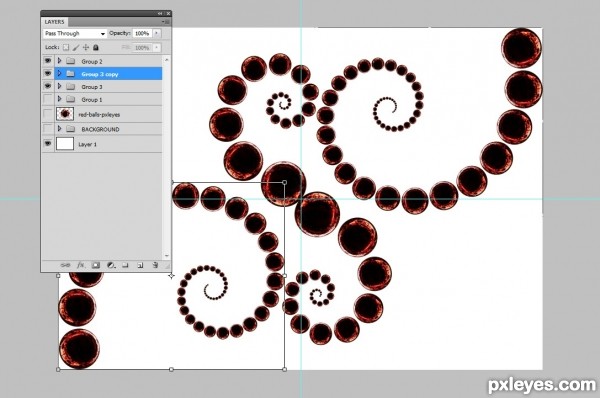Hide the Group 3 copy group

[48, 73]
